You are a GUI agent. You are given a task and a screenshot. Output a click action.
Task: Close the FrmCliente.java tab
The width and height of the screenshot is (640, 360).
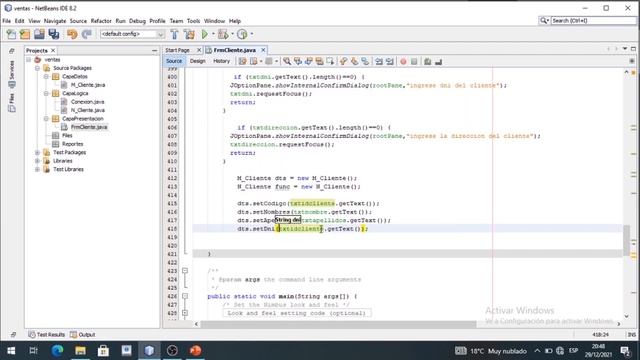(263, 50)
